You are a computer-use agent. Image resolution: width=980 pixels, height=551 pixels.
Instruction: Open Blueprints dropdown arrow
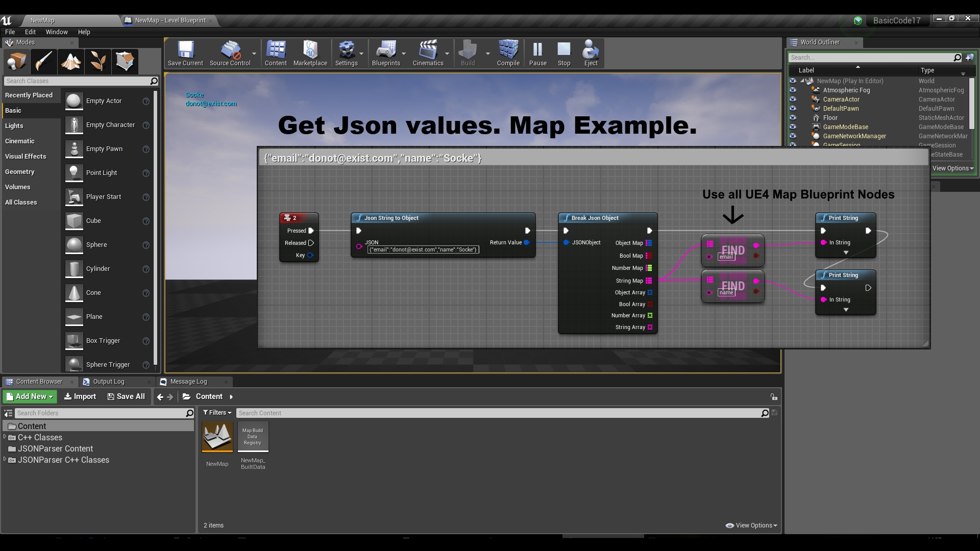click(x=404, y=53)
